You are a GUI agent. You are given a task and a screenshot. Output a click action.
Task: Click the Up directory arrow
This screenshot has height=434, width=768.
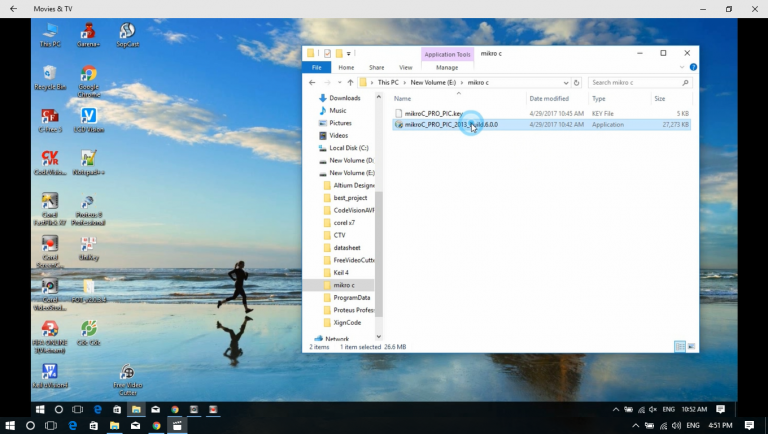click(349, 82)
